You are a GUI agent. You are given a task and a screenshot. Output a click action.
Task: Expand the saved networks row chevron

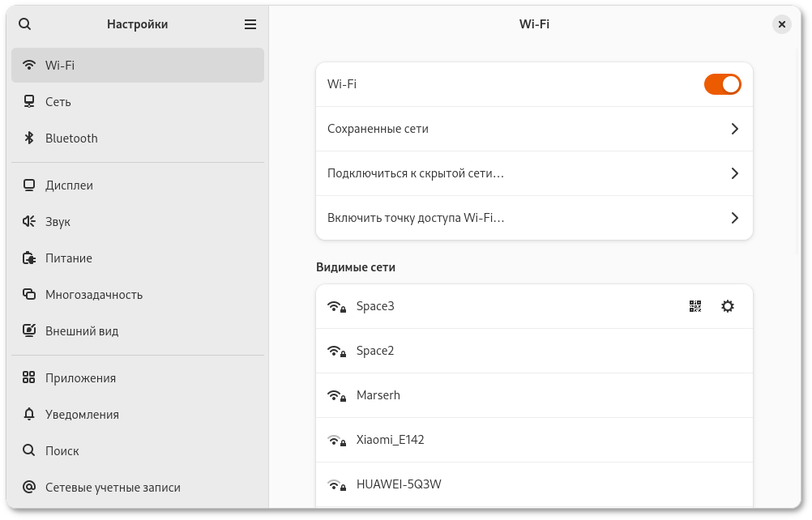(x=734, y=129)
